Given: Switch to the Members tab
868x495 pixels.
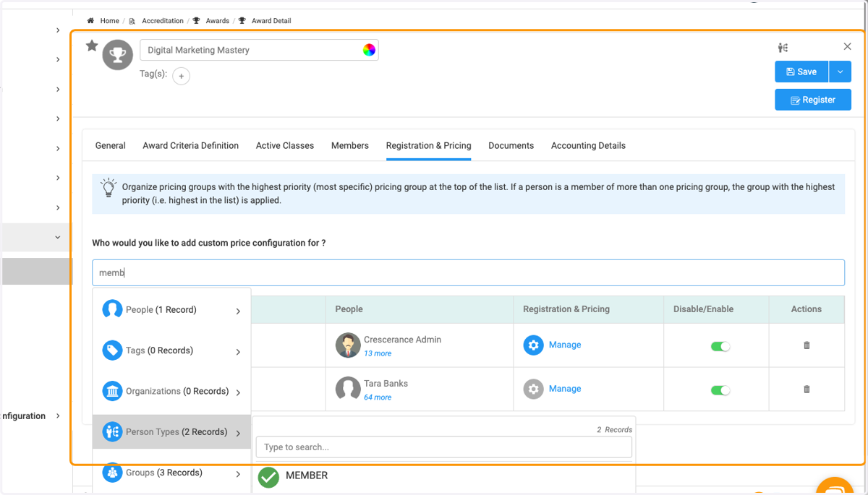Looking at the screenshot, I should pos(350,145).
